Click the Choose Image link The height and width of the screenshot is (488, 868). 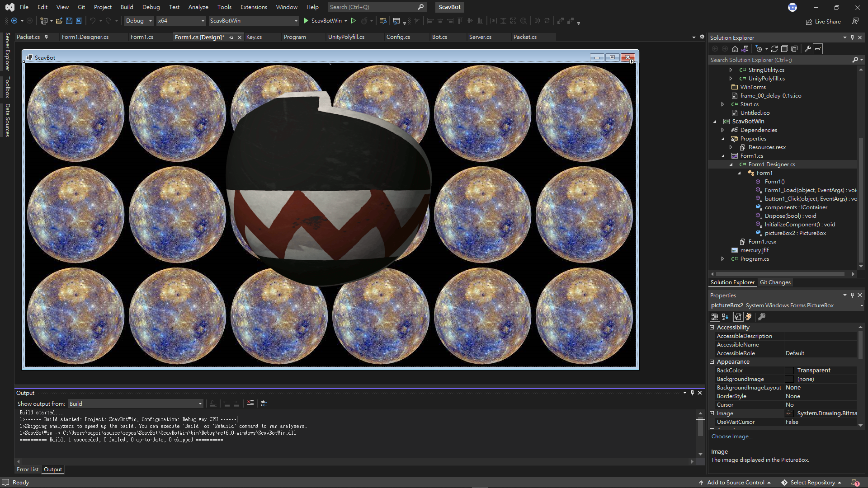pyautogui.click(x=731, y=436)
